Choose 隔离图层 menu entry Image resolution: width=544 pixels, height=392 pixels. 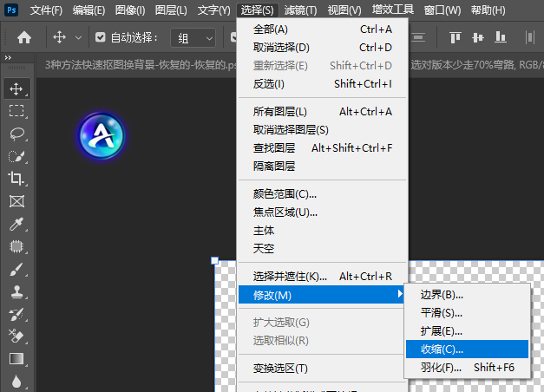click(322, 167)
